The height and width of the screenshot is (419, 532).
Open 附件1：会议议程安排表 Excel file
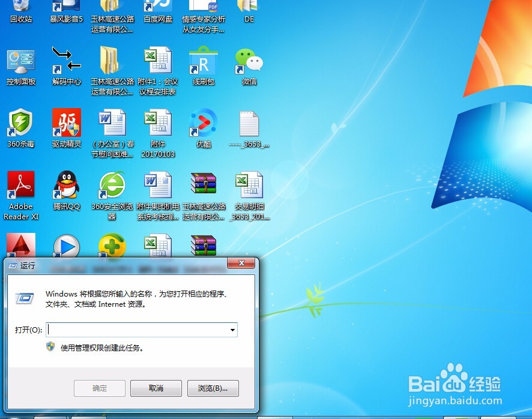(158, 71)
